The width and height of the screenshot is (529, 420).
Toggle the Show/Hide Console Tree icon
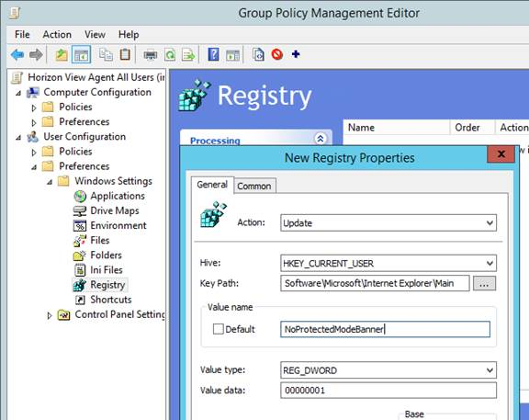pyautogui.click(x=81, y=55)
